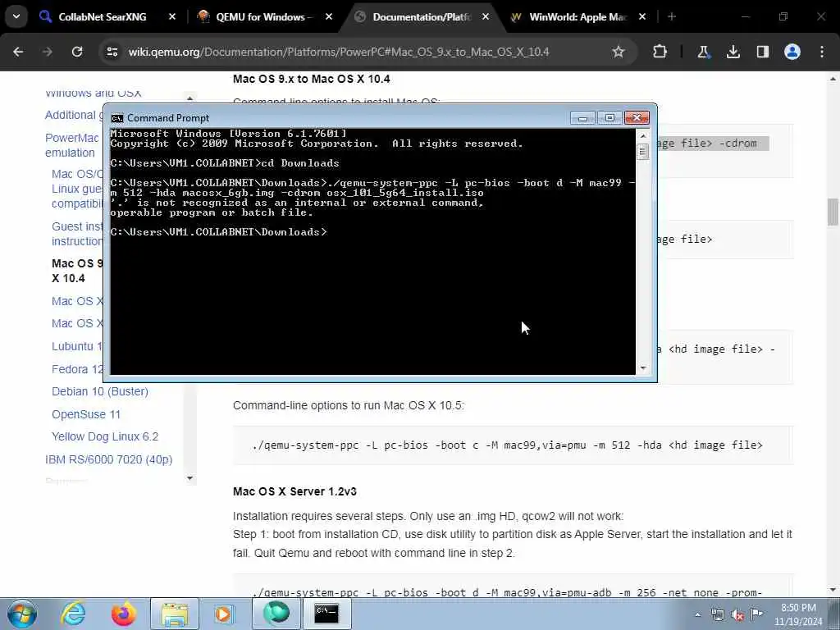Maximize the Command Prompt window

click(x=609, y=118)
